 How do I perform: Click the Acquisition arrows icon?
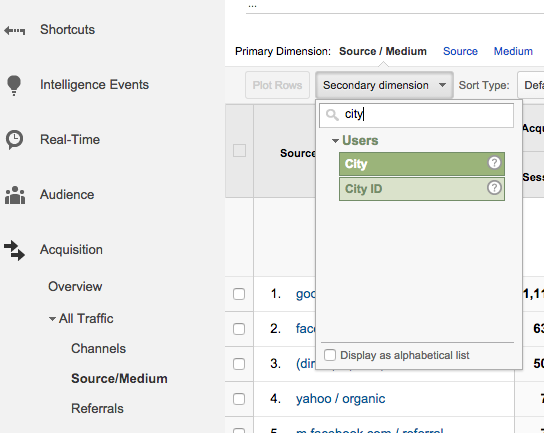click(x=14, y=250)
